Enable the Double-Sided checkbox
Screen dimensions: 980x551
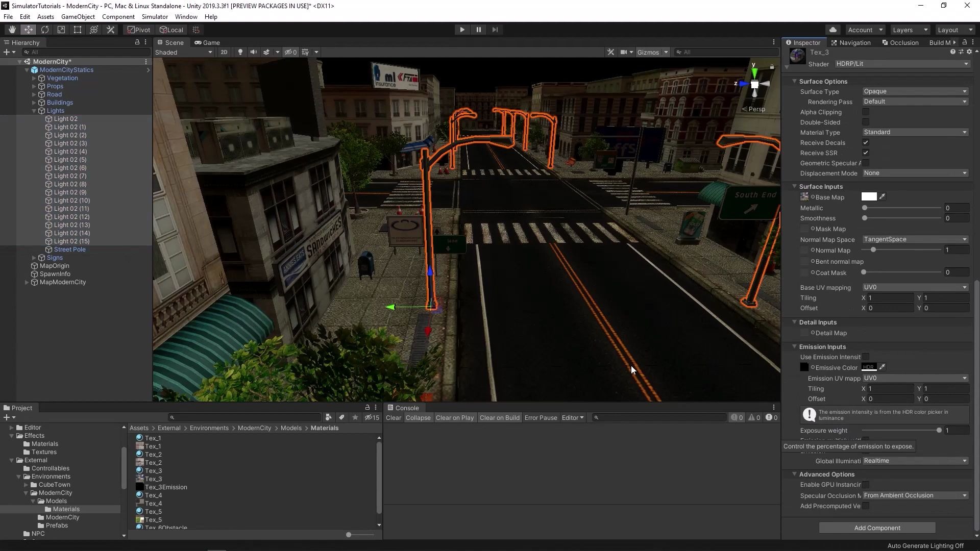(x=866, y=122)
